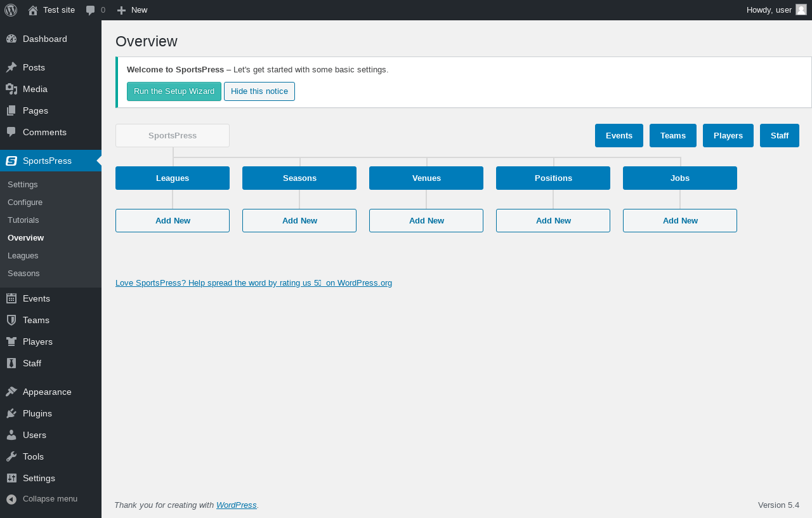Click the Teams button at top right
Viewport: 812px width, 518px height.
(x=673, y=135)
